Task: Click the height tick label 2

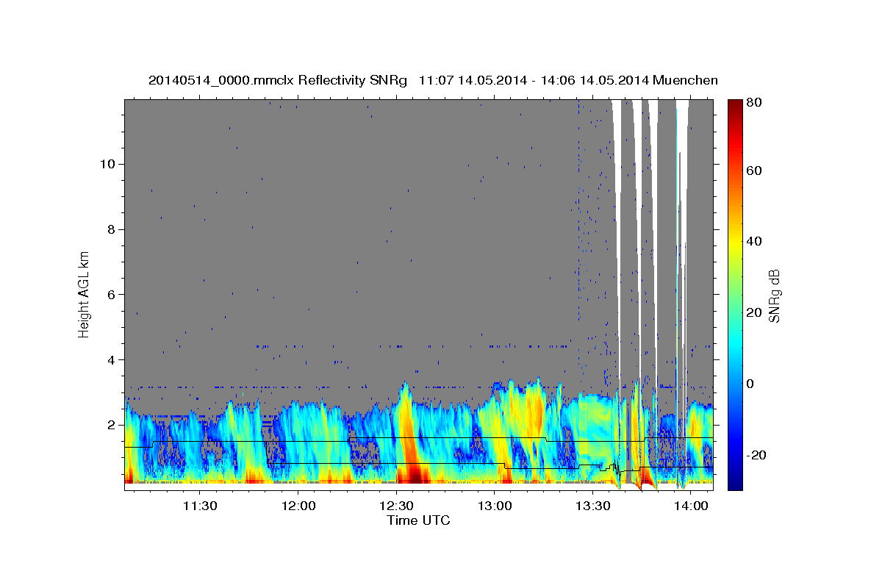Action: click(x=110, y=425)
